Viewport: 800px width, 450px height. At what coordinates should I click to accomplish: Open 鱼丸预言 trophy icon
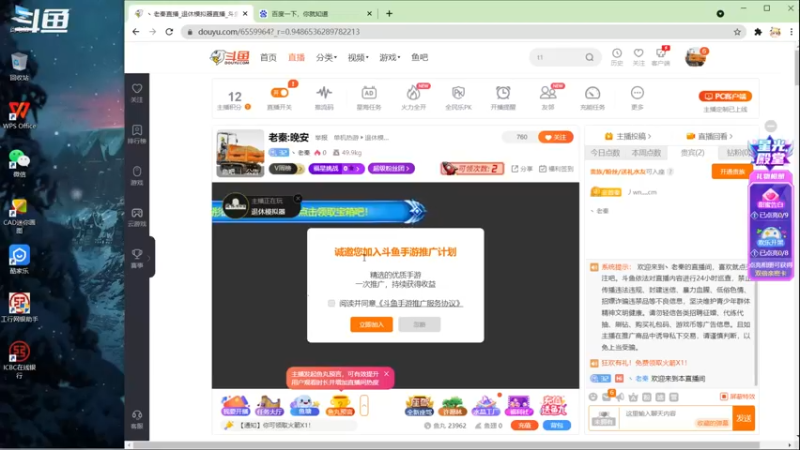(x=340, y=405)
